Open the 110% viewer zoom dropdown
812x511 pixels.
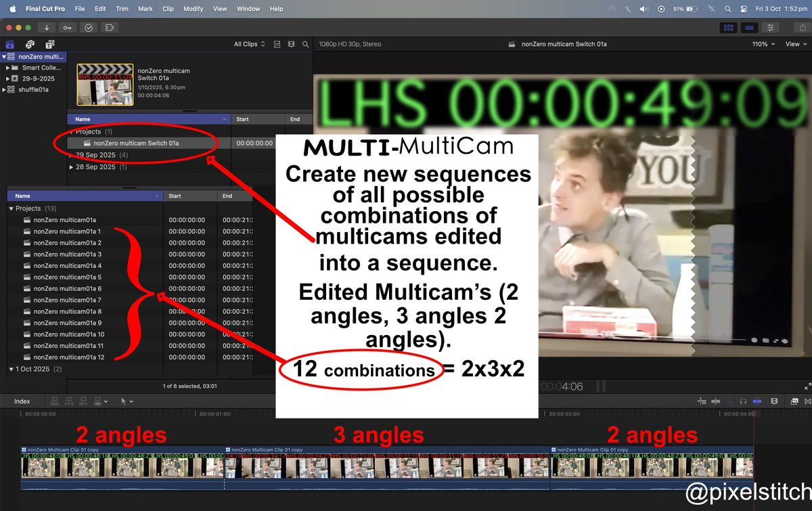[763, 44]
